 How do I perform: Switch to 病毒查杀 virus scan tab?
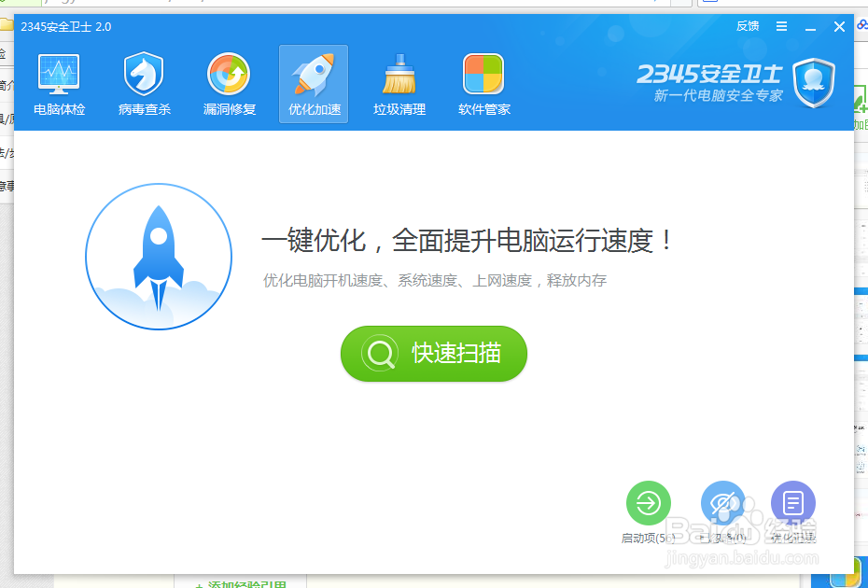tap(144, 85)
